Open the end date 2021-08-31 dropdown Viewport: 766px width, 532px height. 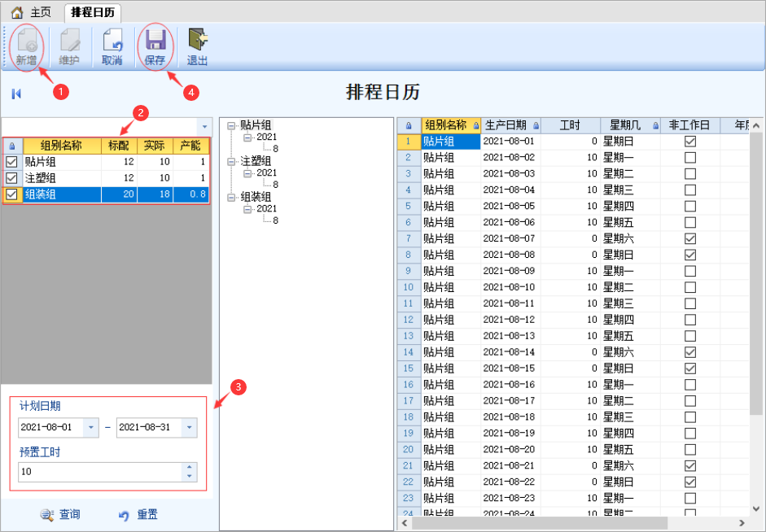(189, 428)
